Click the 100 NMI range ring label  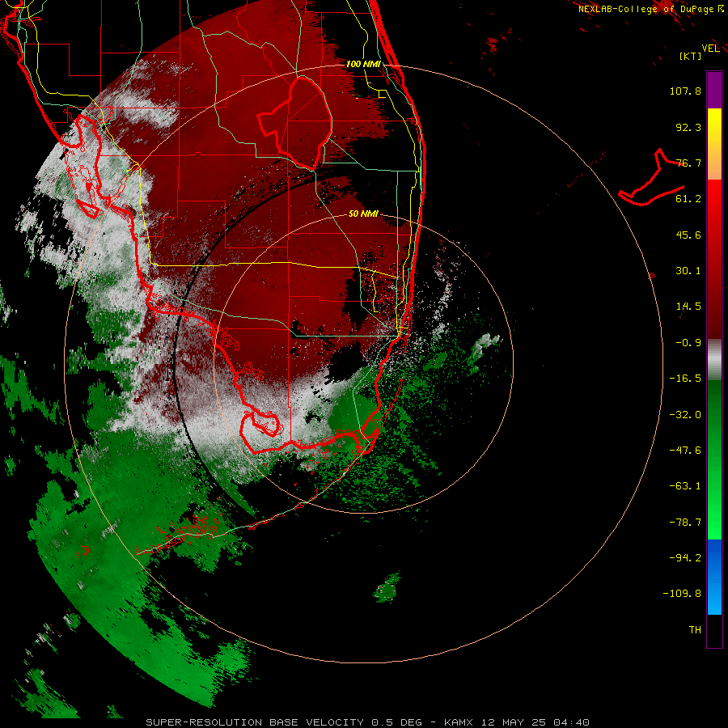(x=363, y=64)
